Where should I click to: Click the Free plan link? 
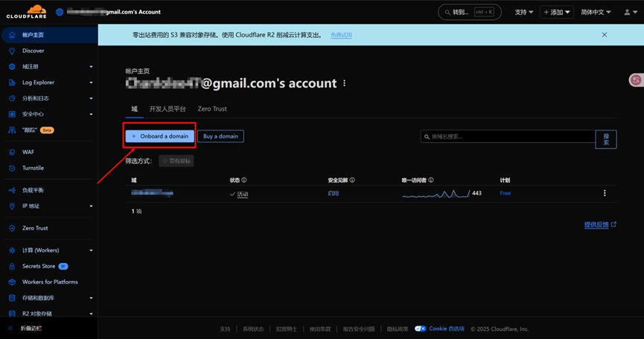click(x=506, y=193)
